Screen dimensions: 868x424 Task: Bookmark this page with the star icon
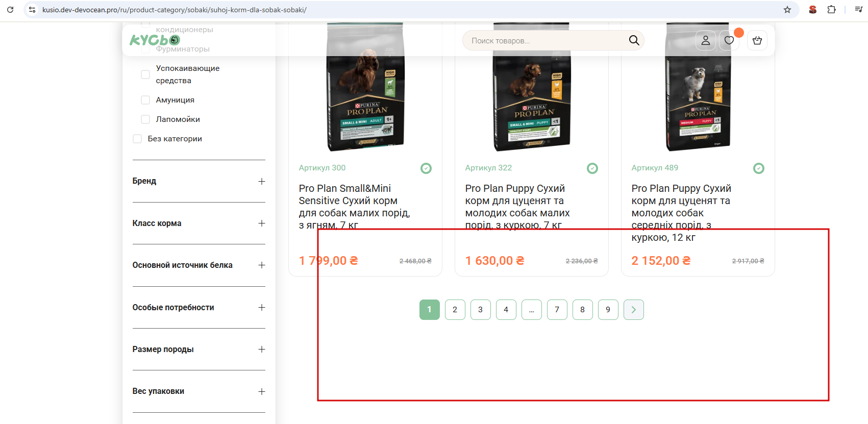pos(787,10)
